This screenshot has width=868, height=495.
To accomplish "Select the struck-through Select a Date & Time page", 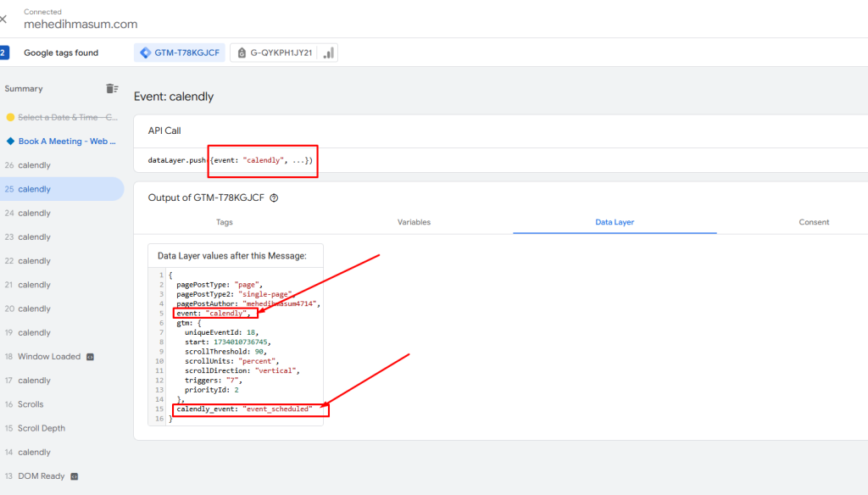I will pyautogui.click(x=68, y=117).
